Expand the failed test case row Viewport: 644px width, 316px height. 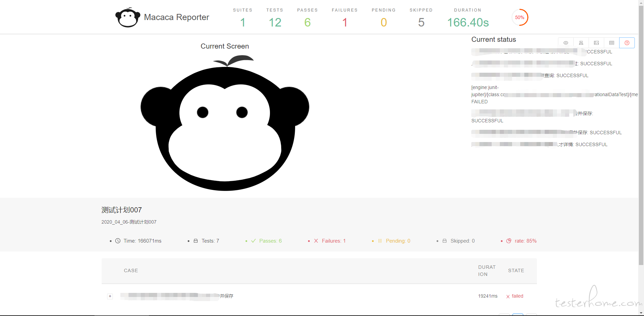(x=110, y=296)
